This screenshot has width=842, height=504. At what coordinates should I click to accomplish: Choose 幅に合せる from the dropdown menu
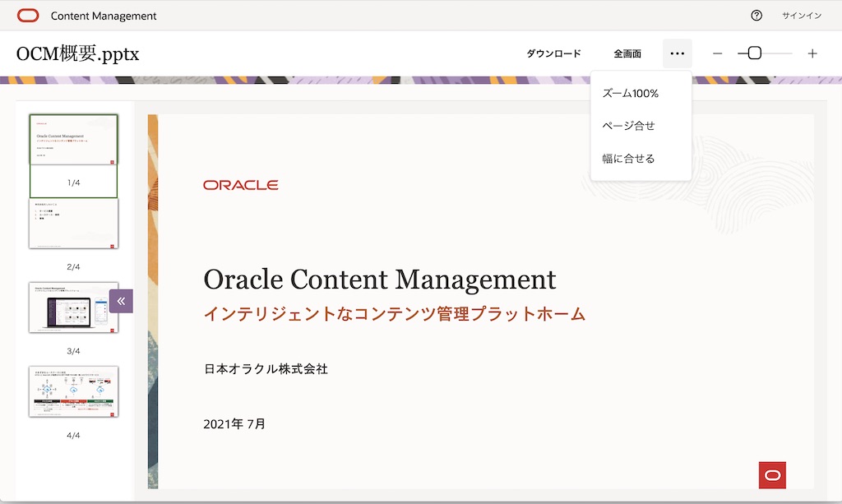[x=629, y=159]
